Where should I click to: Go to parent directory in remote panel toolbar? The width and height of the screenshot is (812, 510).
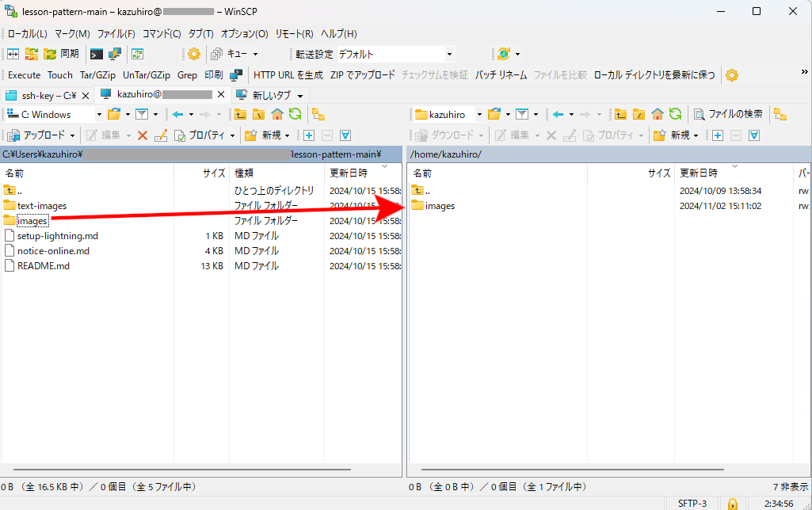tap(621, 114)
